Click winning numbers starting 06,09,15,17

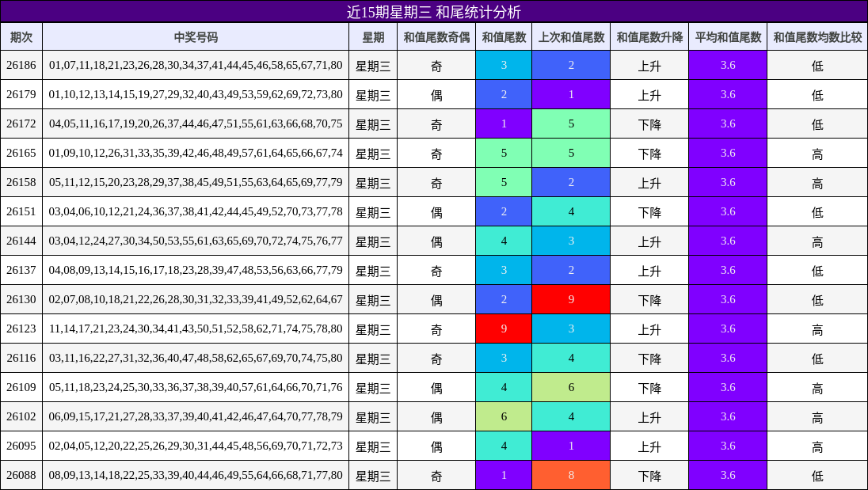[x=196, y=417]
